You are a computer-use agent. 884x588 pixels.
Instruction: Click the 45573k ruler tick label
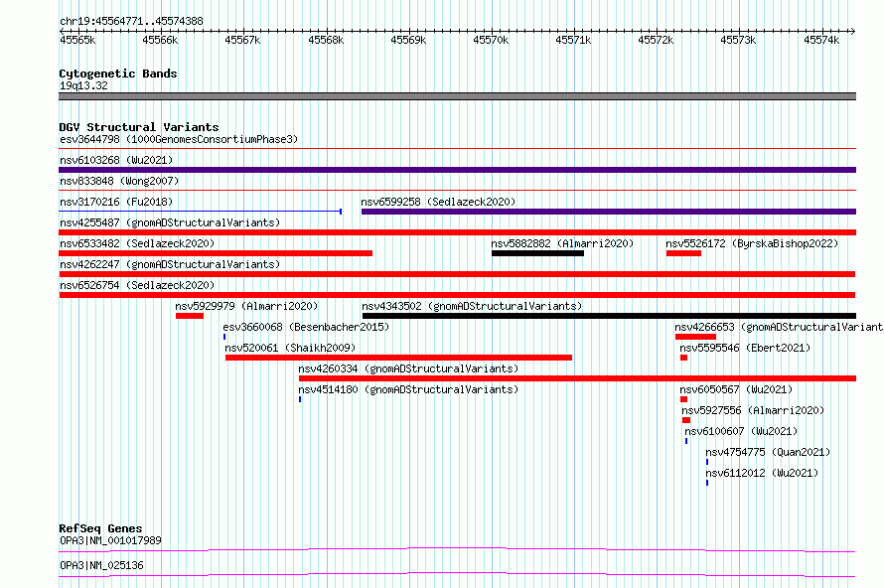[738, 40]
